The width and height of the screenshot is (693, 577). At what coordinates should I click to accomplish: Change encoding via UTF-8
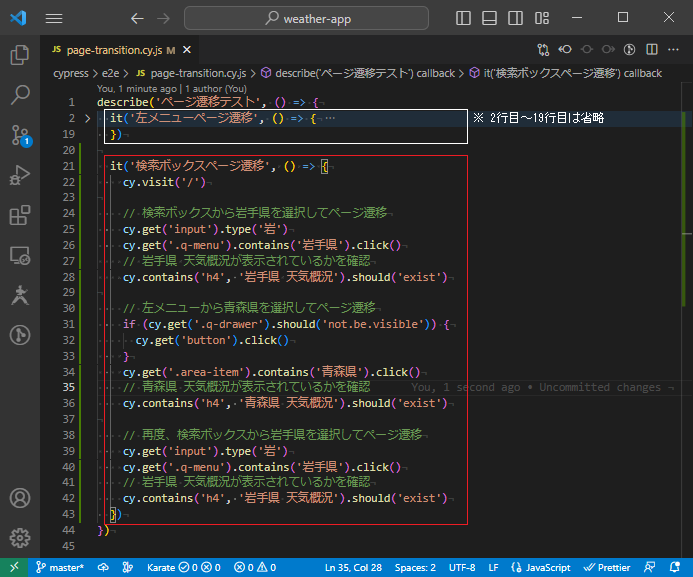tap(462, 567)
